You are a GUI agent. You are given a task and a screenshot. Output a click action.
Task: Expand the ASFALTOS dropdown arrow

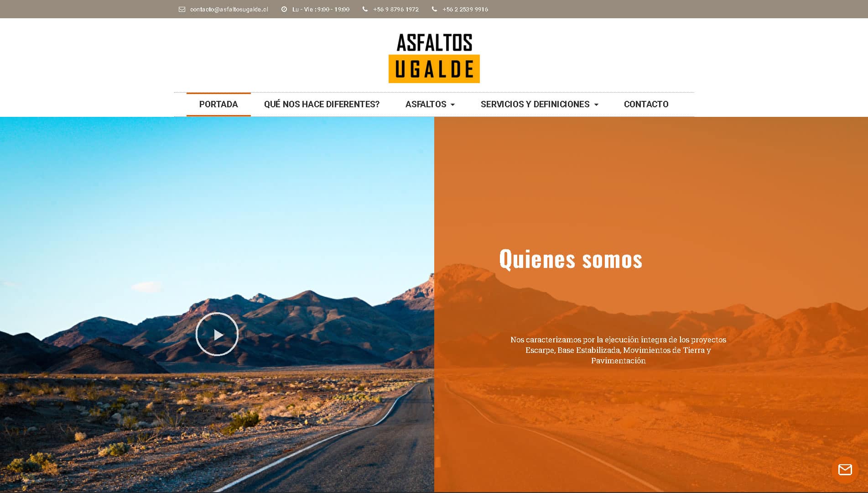452,105
